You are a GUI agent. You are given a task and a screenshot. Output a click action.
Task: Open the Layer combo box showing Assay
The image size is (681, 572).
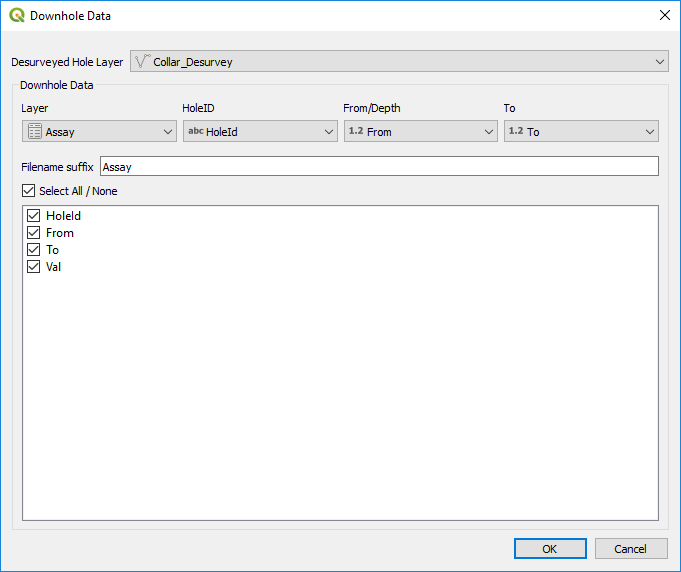tap(99, 131)
